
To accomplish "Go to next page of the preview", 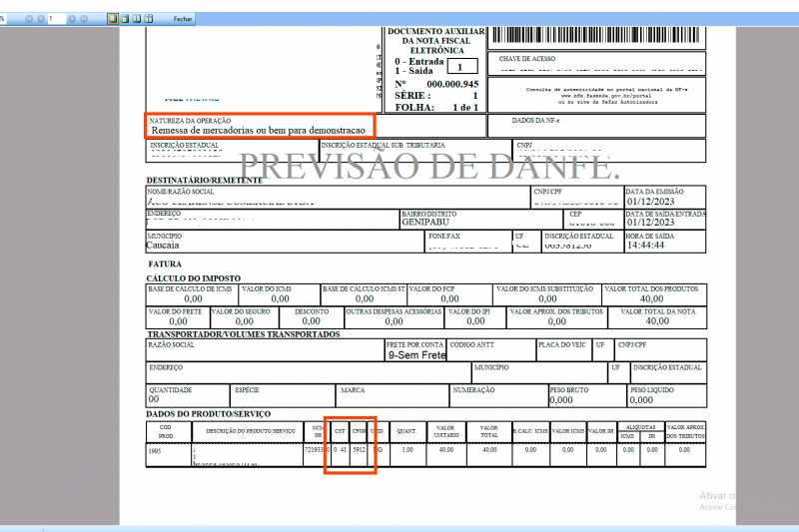I will coord(72,19).
